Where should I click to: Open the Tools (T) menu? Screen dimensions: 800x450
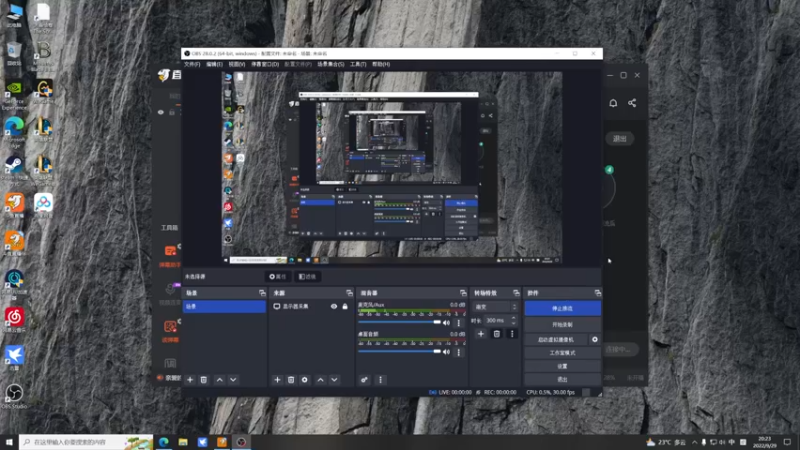point(358,64)
